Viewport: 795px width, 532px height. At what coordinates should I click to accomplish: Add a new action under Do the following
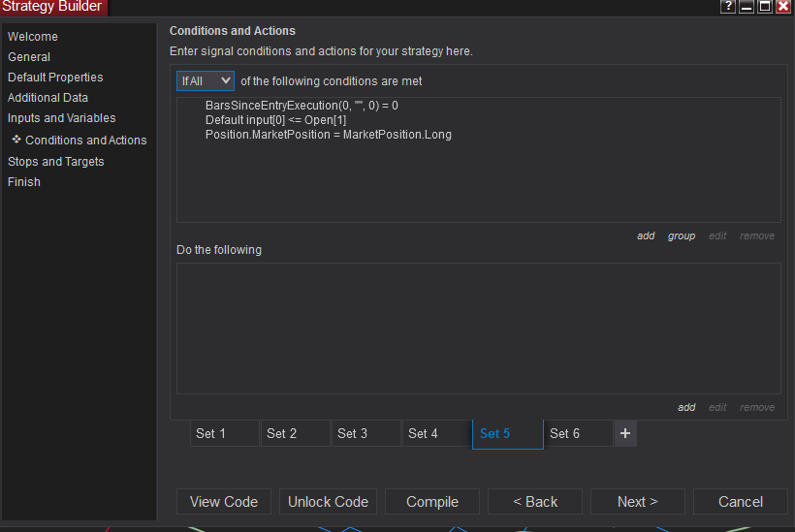(686, 407)
